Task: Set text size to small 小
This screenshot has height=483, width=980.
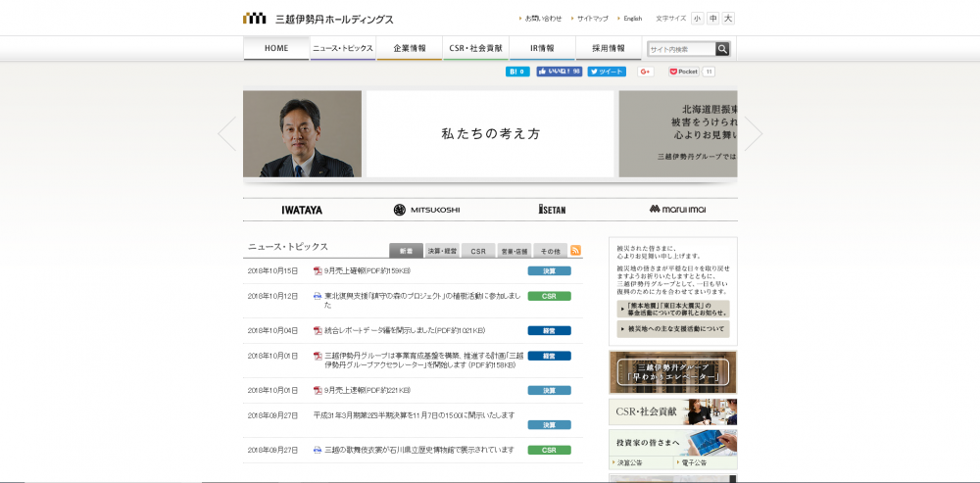Action: tap(697, 19)
